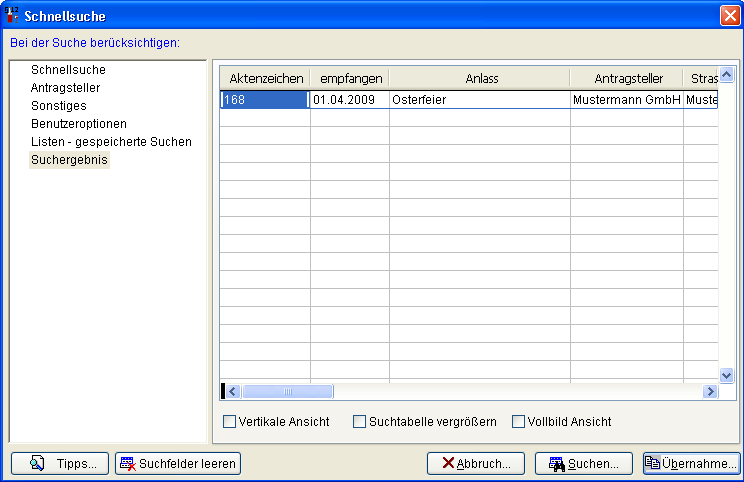The width and height of the screenshot is (744, 482).
Task: Click the Suchen binoculars icon
Action: click(557, 463)
